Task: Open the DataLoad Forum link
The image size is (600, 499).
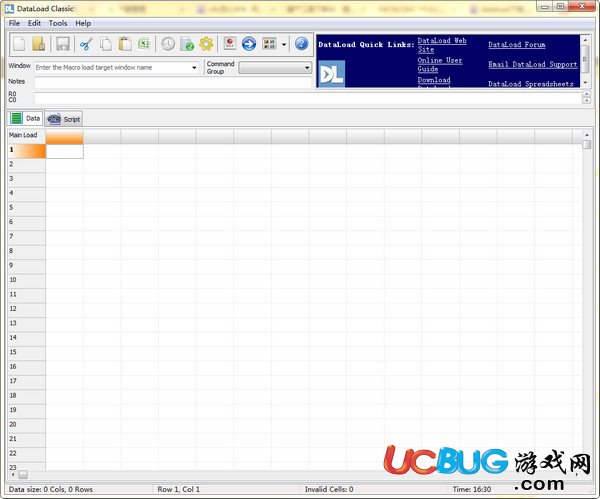Action: pyautogui.click(x=517, y=44)
